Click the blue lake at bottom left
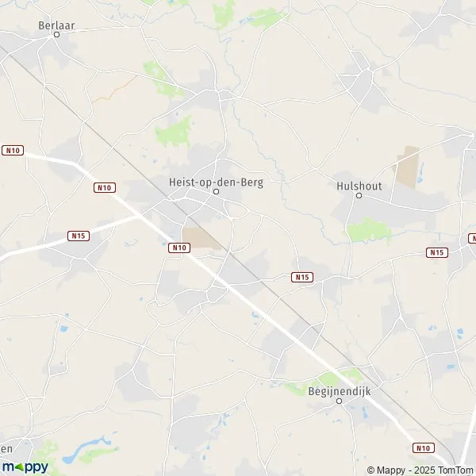This screenshot has height=476, width=476. (83, 449)
